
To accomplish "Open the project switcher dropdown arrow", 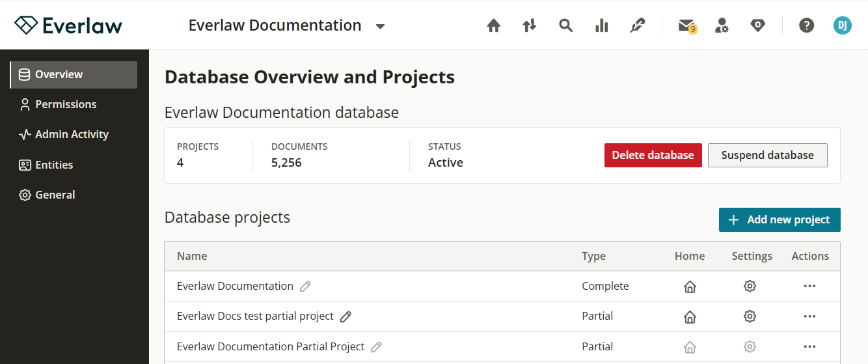I will tap(381, 26).
